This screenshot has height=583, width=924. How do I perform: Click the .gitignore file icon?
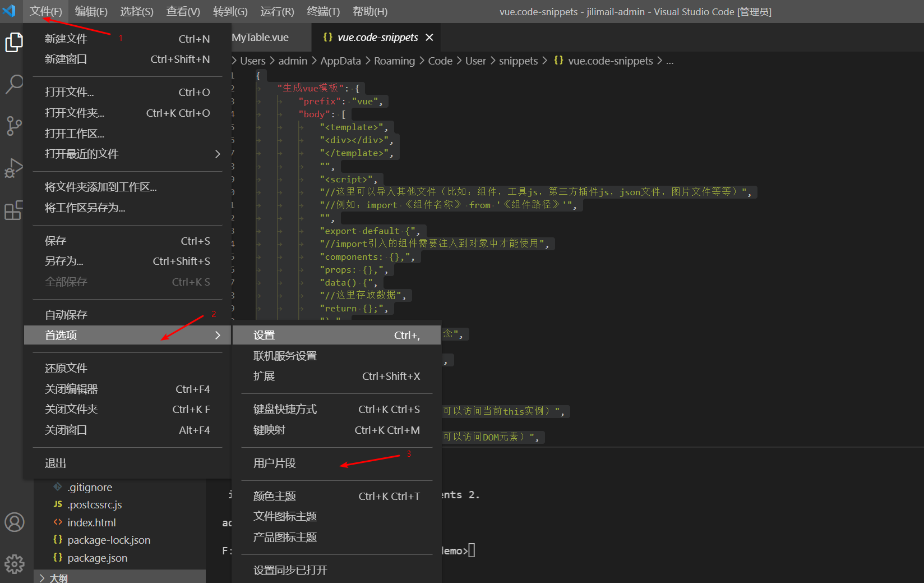(58, 487)
